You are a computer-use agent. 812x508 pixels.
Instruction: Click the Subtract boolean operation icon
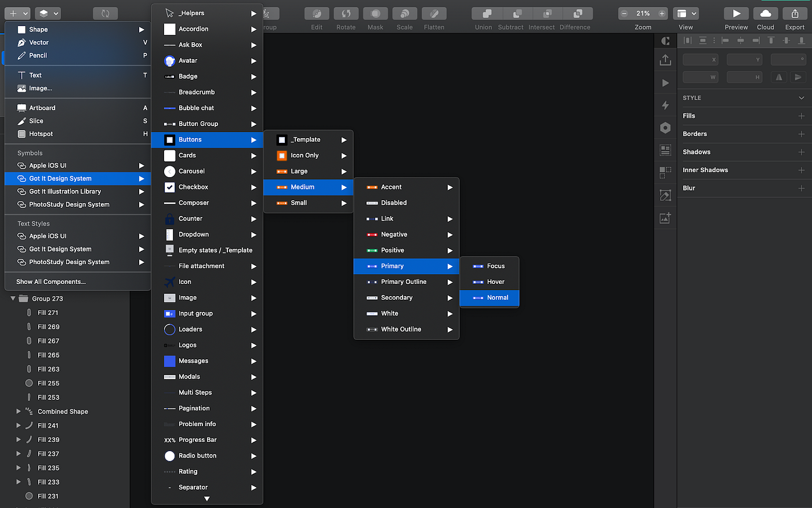pos(517,13)
